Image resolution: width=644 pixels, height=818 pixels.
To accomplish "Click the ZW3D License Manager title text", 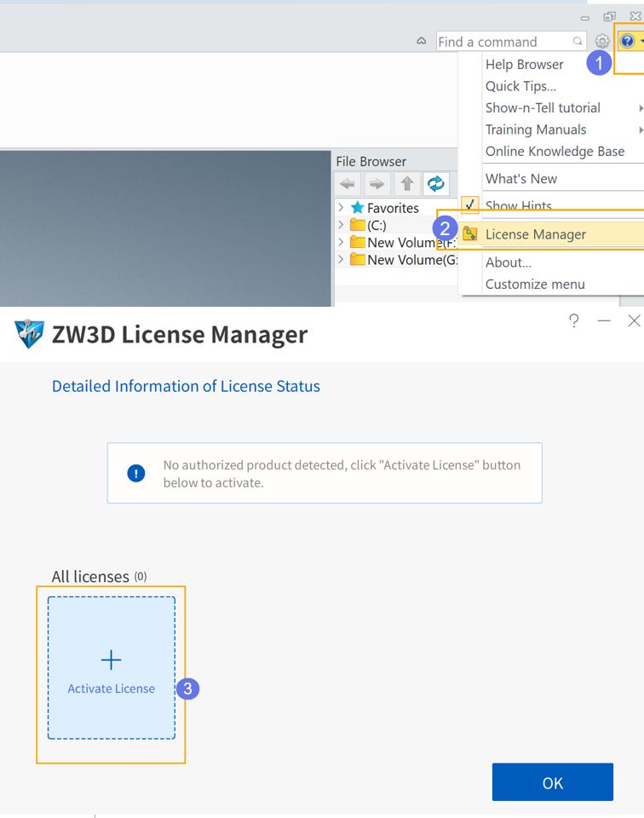I will coord(180,334).
